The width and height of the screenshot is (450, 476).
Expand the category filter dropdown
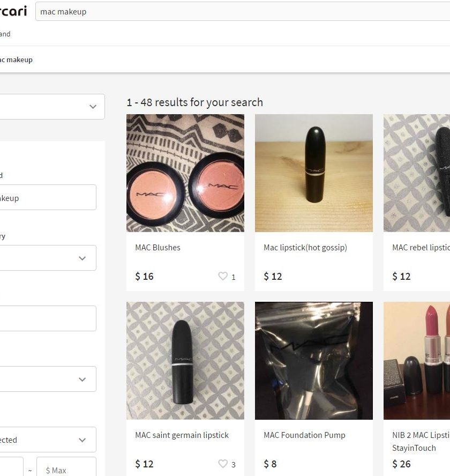pos(48,258)
